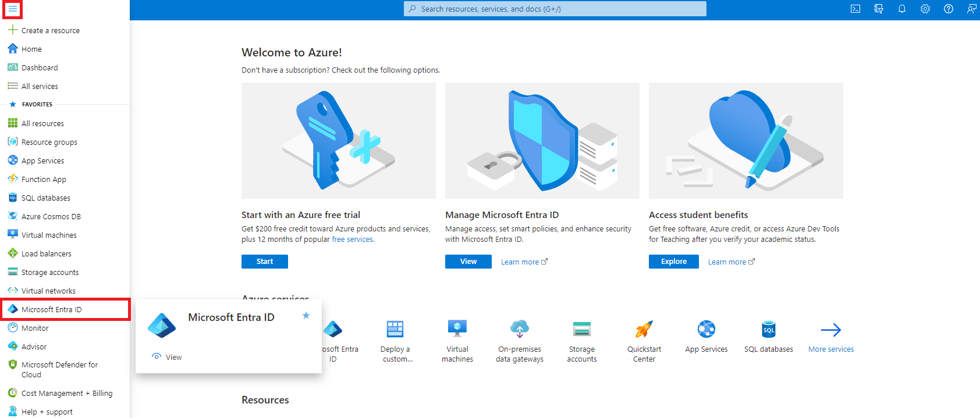Viewport: 980px width, 418px height.
Task: Open portal settings gear
Action: (925, 9)
